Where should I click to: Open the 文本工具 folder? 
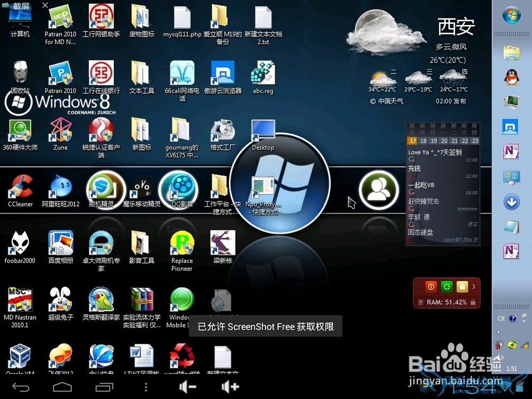(142, 77)
